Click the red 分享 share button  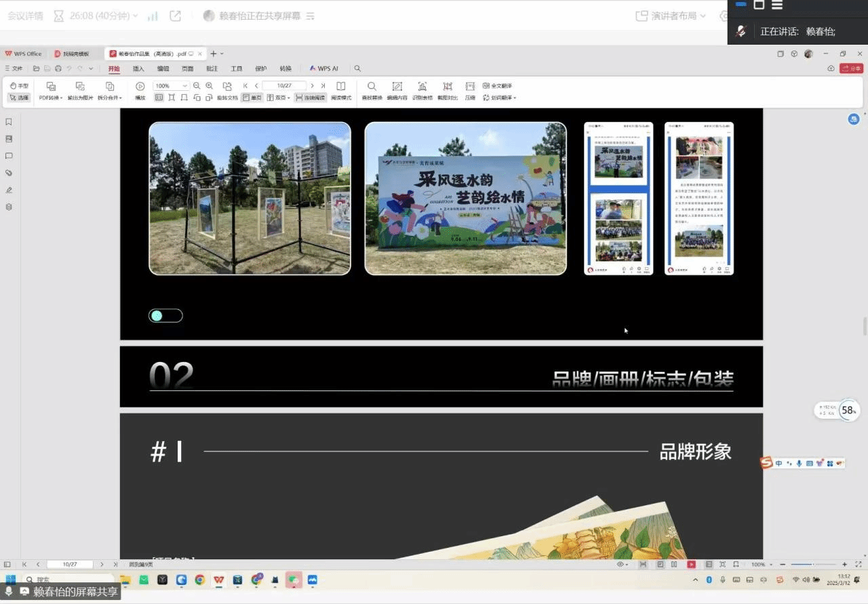852,68
